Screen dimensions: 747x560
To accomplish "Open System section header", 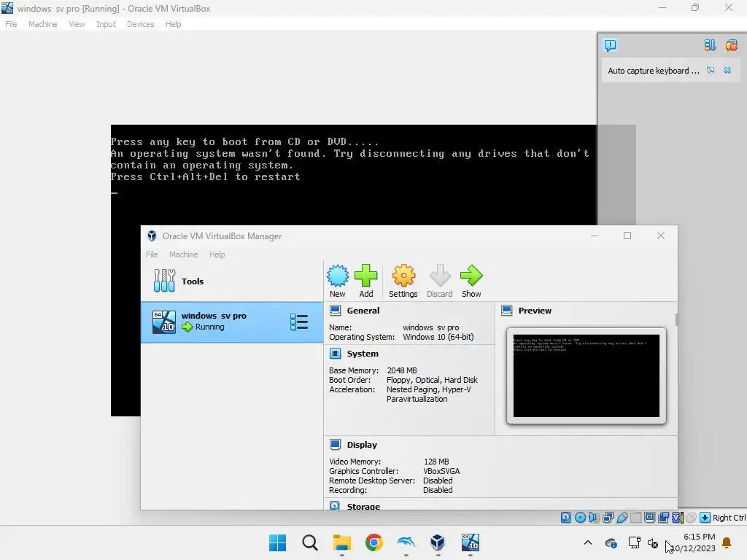I will [x=362, y=354].
